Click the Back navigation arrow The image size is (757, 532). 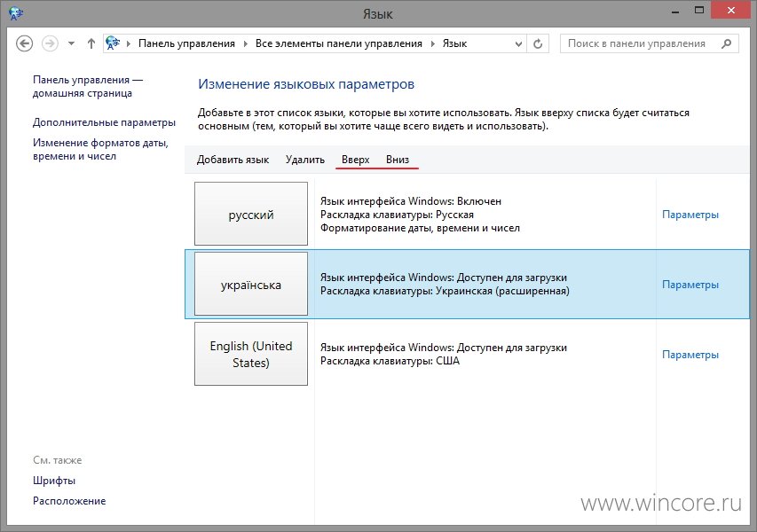pos(25,43)
